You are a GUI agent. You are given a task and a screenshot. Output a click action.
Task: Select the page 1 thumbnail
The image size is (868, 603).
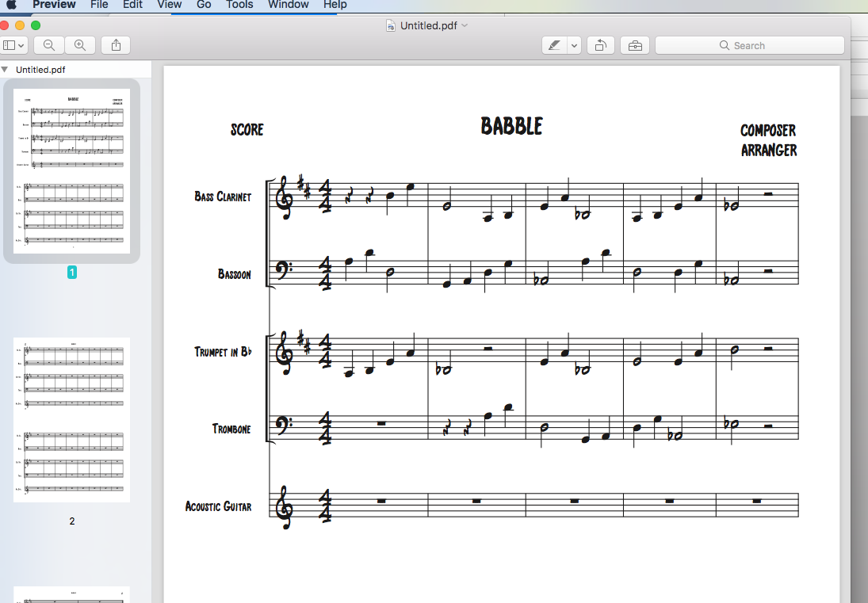pyautogui.click(x=72, y=170)
